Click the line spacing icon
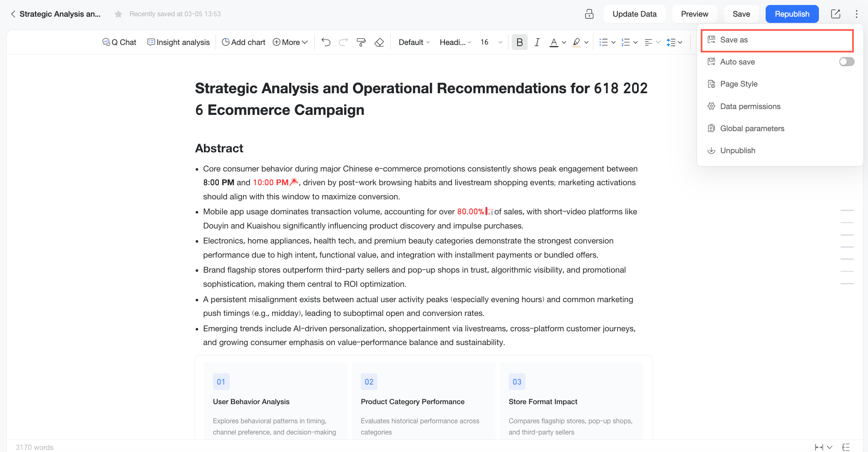Viewport: 868px width, 452px height. click(x=671, y=42)
